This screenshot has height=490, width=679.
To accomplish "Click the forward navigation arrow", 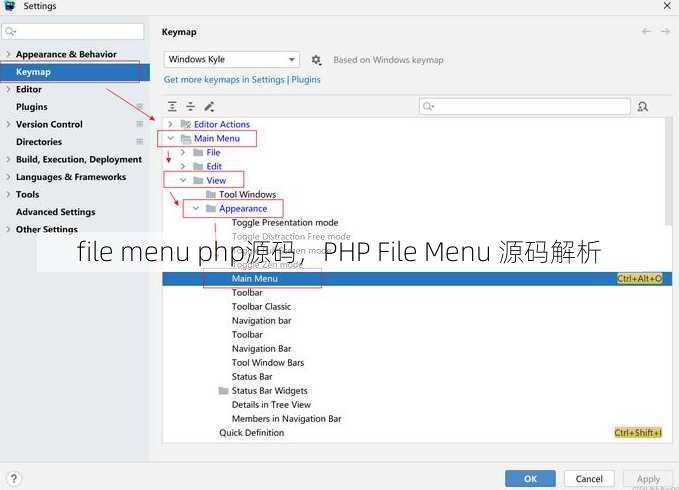I will coord(666,31).
